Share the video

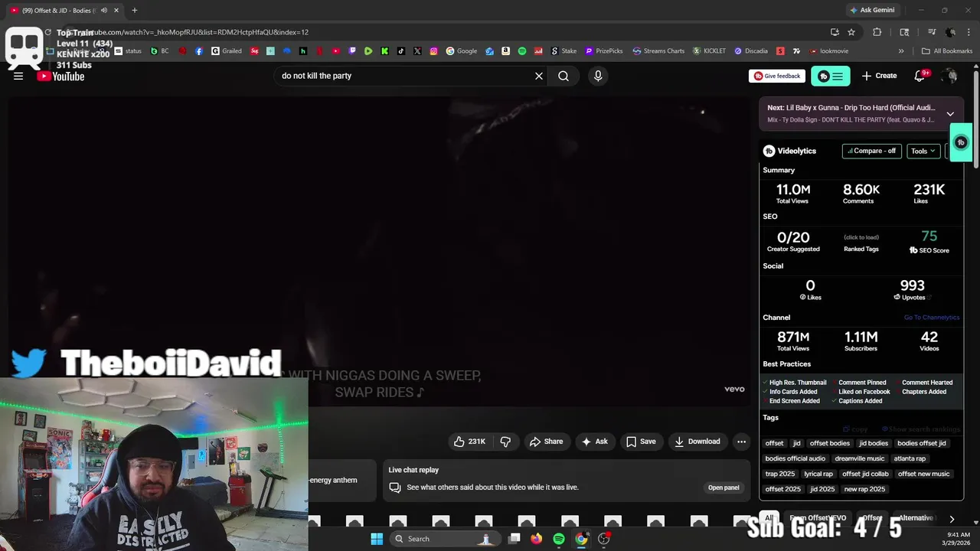coord(546,442)
